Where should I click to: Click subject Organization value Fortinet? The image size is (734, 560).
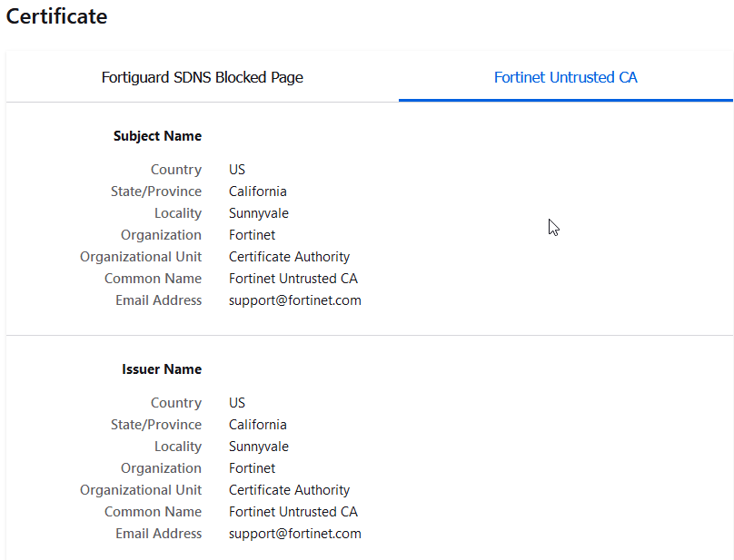coord(252,235)
